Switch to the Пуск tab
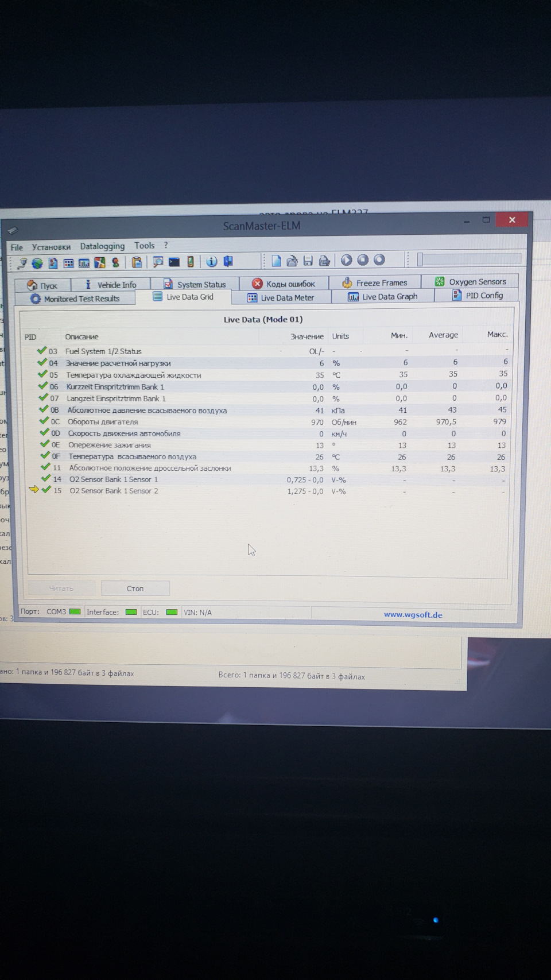 (42, 285)
